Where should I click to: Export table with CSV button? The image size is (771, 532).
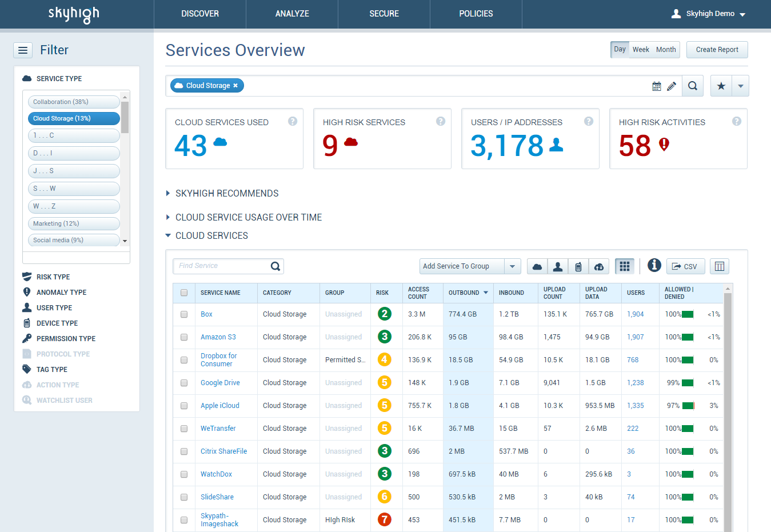pyautogui.click(x=686, y=266)
